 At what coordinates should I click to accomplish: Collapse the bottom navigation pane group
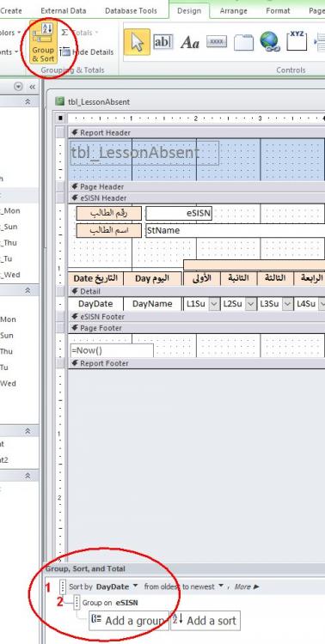pos(28,476)
